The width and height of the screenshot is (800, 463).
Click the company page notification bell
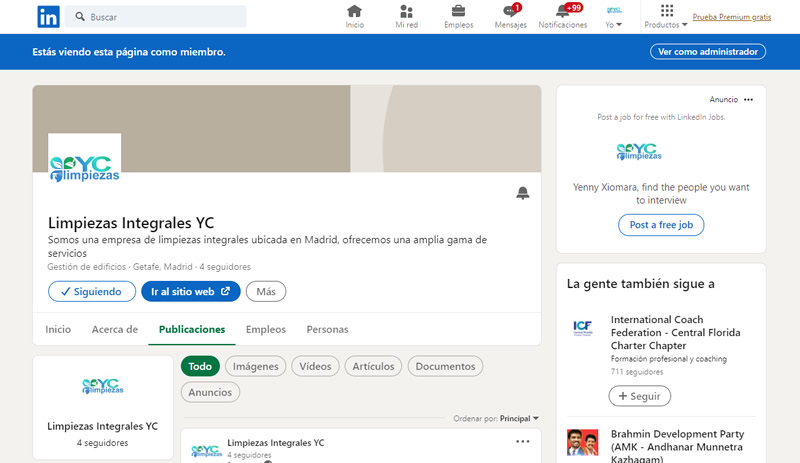click(522, 193)
